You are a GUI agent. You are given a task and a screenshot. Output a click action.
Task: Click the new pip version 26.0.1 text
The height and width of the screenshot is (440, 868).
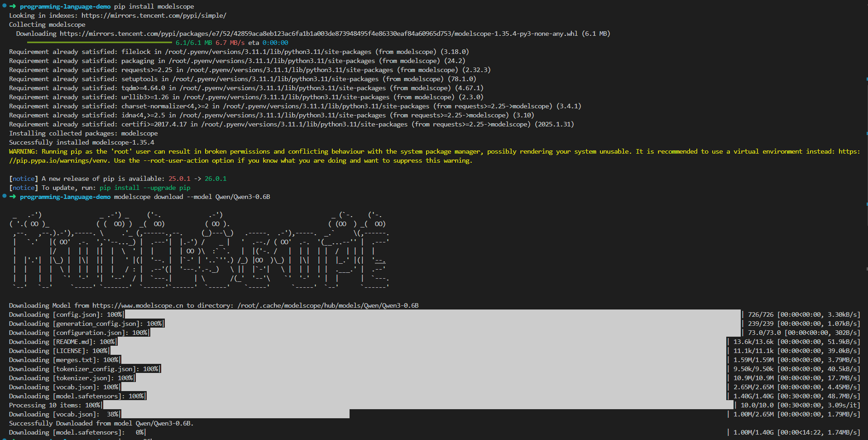(216, 179)
